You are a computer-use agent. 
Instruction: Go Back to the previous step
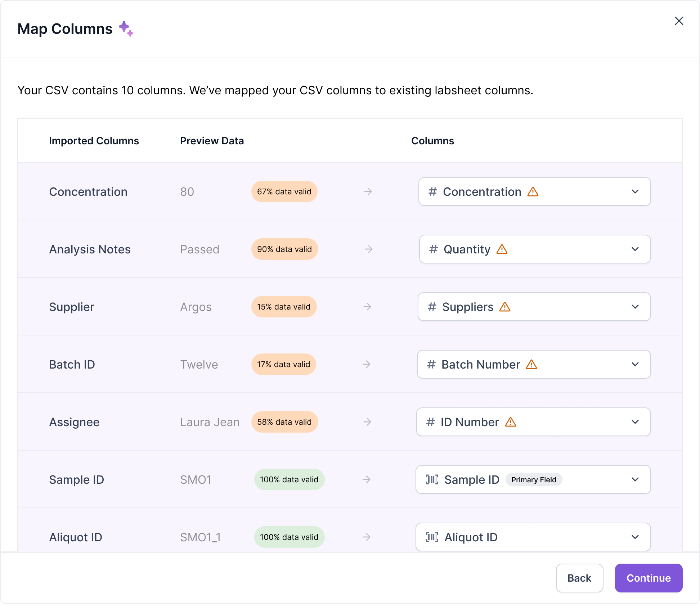pyautogui.click(x=579, y=578)
